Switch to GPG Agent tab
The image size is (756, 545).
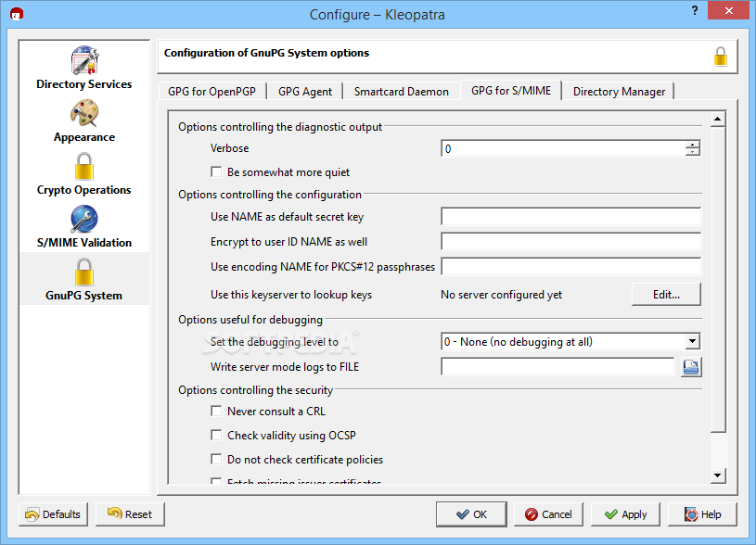[x=305, y=92]
